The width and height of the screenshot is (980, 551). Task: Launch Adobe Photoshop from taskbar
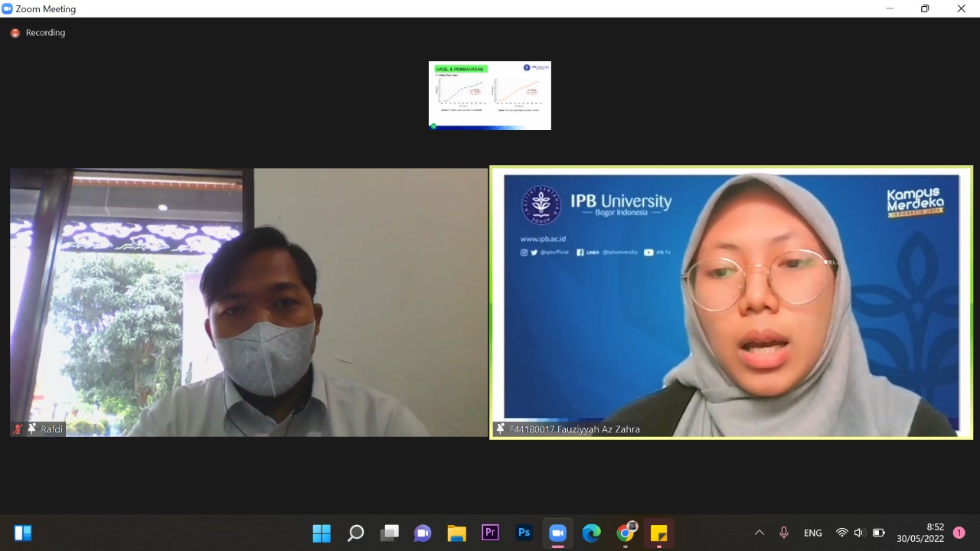pos(524,533)
